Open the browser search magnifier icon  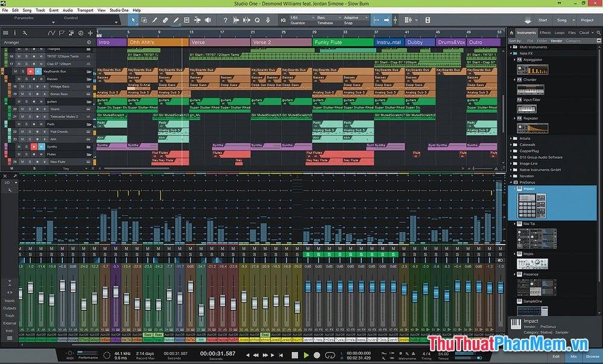pyautogui.click(x=598, y=33)
